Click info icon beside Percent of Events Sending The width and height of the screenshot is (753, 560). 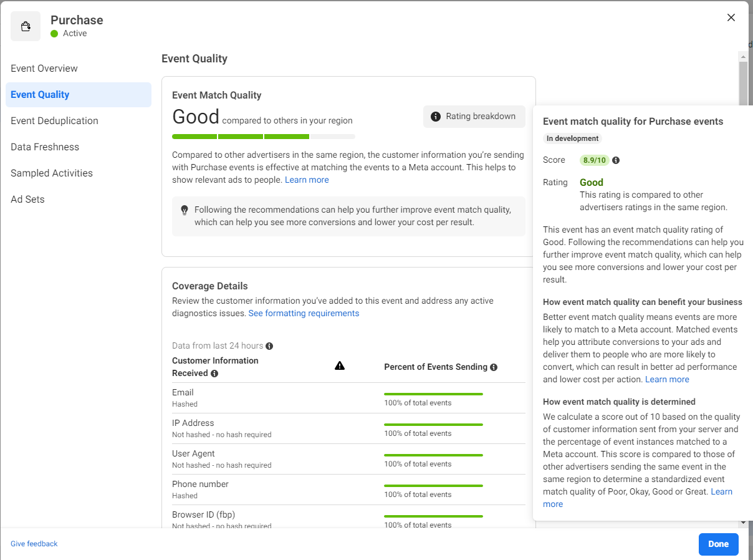click(494, 367)
